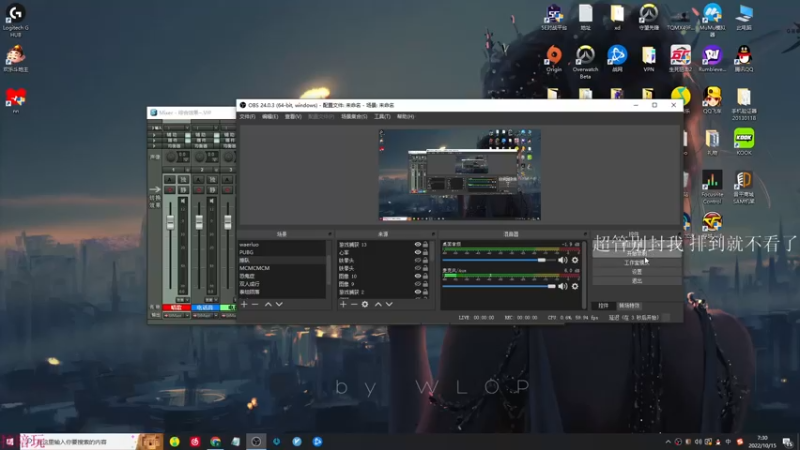
Task: Open the Edit (编辑) menu in OBS
Action: click(270, 117)
